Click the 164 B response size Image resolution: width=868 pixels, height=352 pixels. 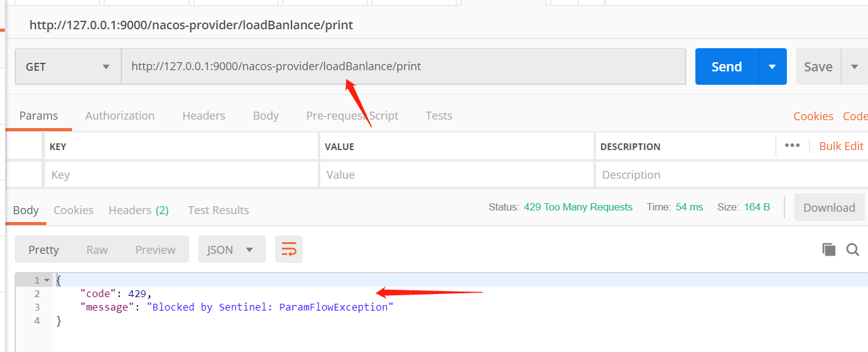point(757,207)
